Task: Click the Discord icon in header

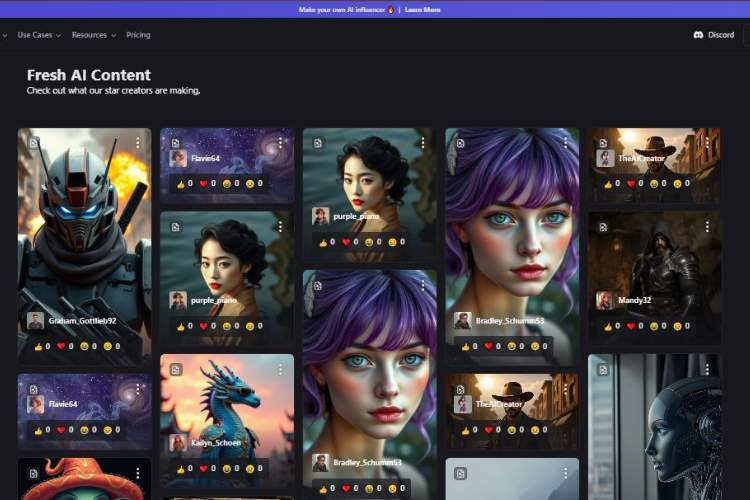Action: pos(698,35)
